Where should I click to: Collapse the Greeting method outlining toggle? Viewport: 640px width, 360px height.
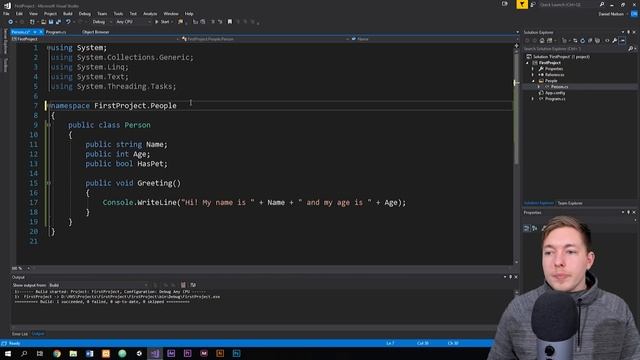click(48, 183)
